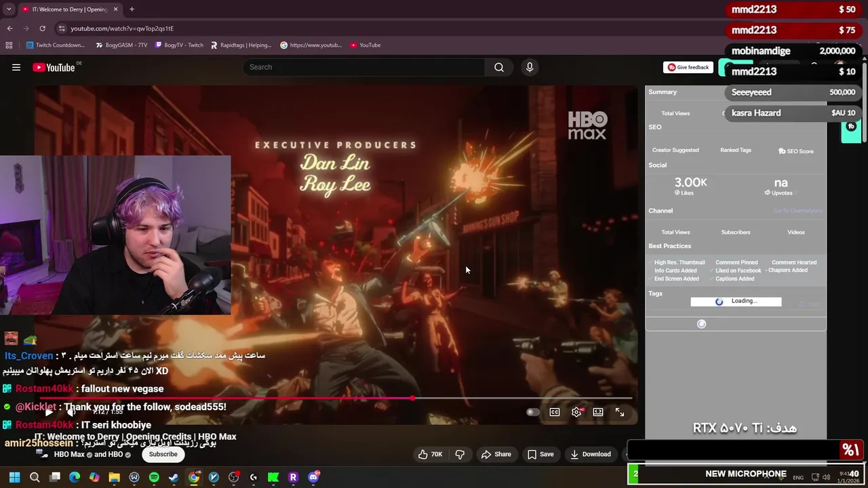Start voice search with the microphone

[x=530, y=67]
